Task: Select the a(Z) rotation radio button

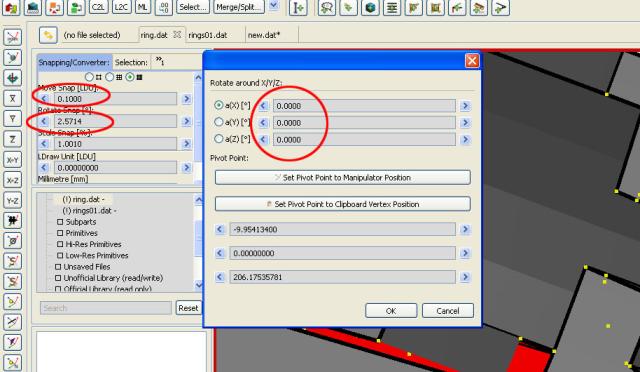Action: (219, 139)
